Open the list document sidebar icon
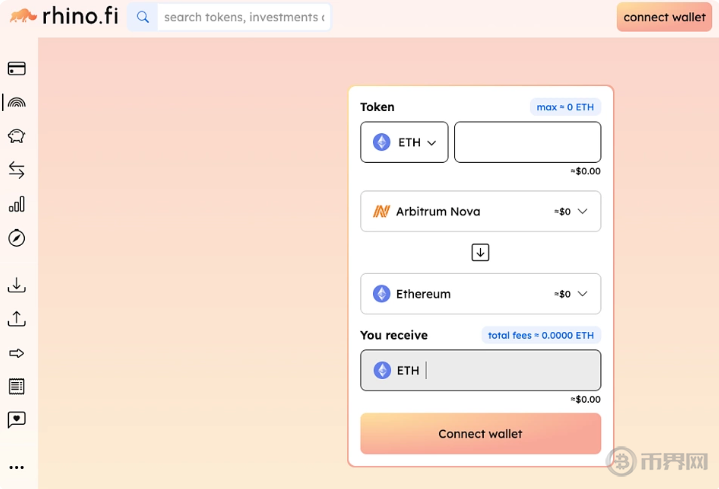 tap(16, 386)
